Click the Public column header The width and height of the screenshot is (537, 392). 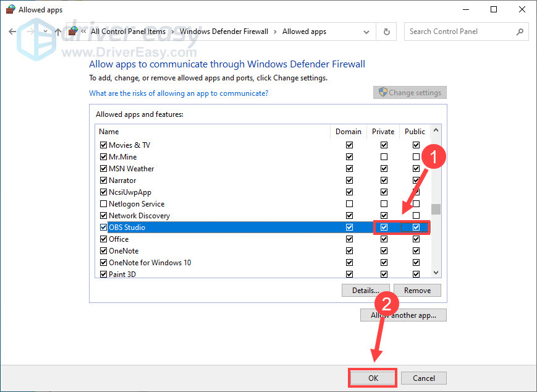pos(415,132)
